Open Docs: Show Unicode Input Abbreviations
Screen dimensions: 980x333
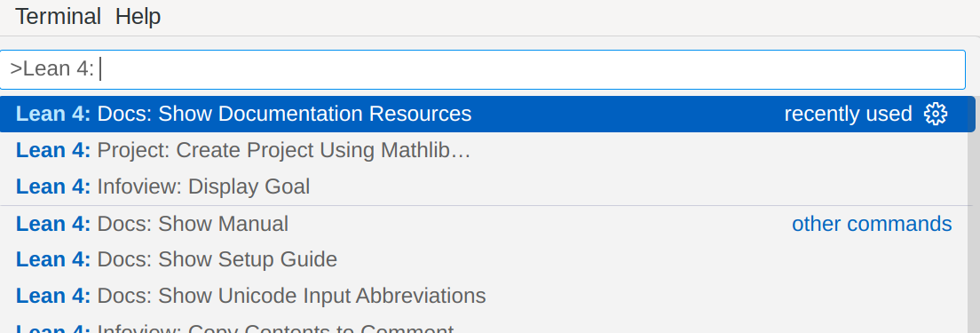pyautogui.click(x=487, y=296)
